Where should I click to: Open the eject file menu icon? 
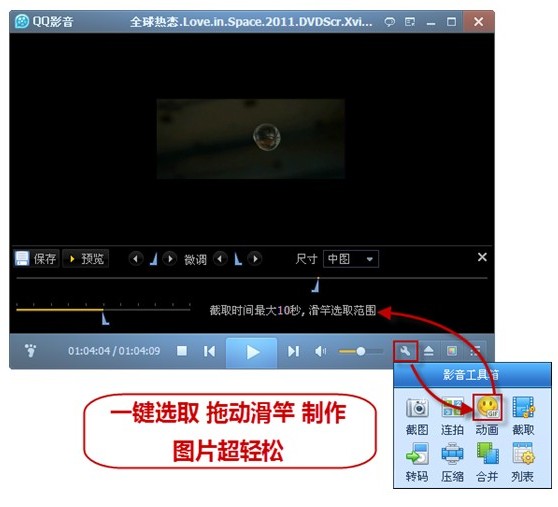point(428,352)
